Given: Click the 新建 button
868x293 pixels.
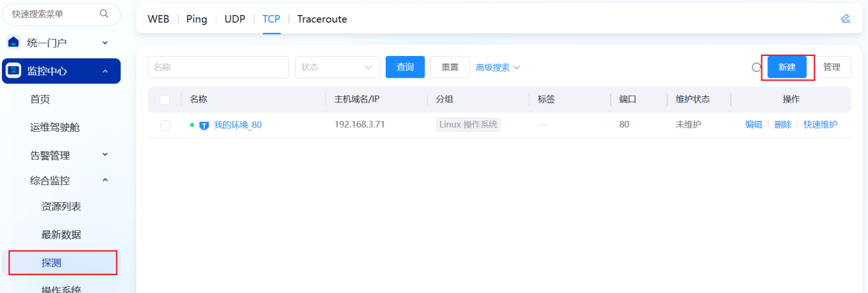Looking at the screenshot, I should point(787,67).
